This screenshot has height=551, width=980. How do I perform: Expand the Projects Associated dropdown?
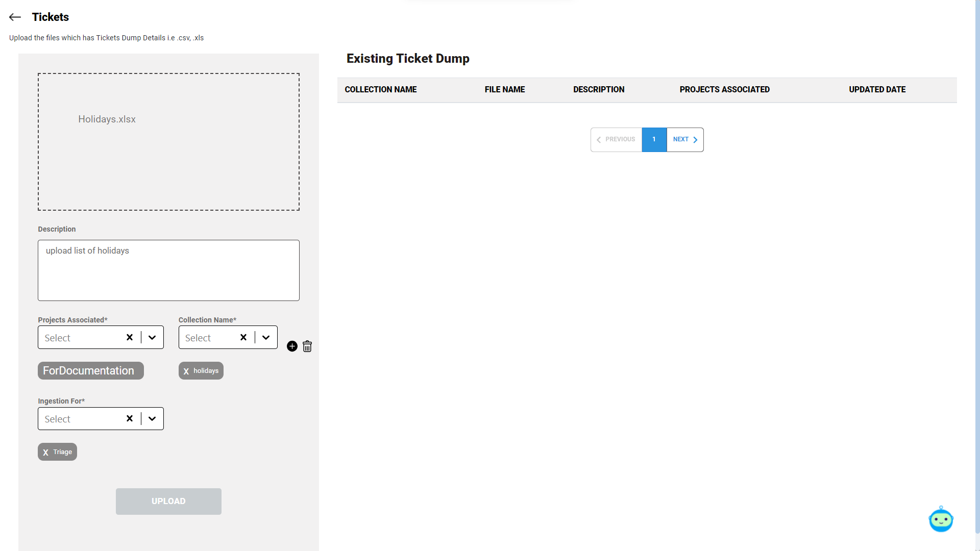coord(152,337)
